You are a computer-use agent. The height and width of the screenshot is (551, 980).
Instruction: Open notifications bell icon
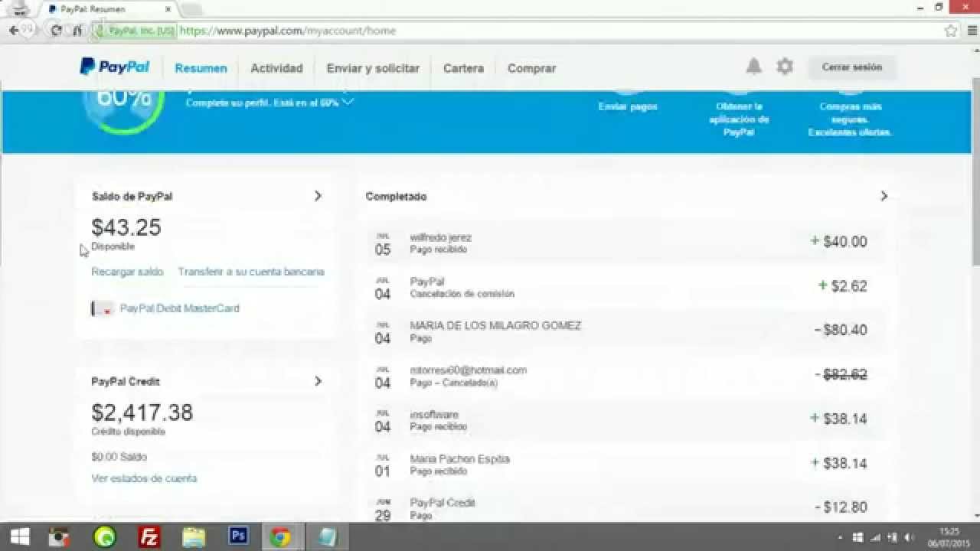tap(754, 67)
